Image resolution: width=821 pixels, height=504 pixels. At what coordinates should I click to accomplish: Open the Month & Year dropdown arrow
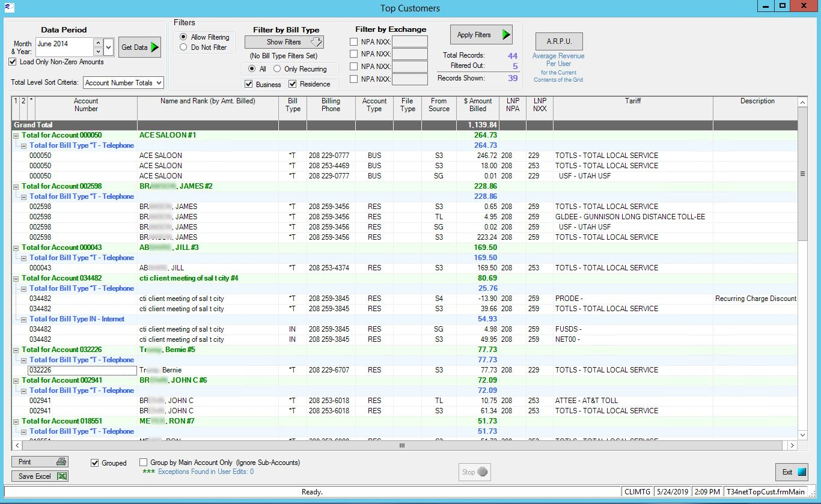(109, 47)
